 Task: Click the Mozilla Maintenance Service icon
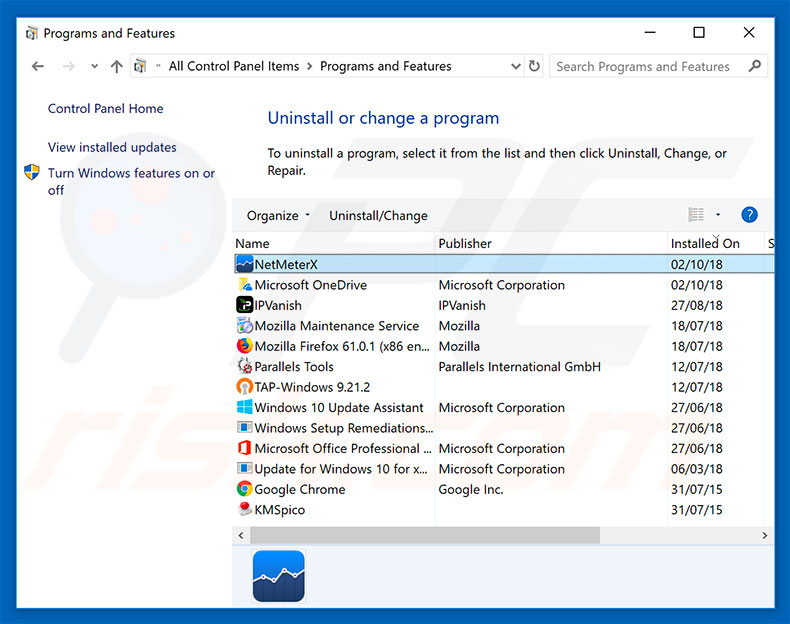pyautogui.click(x=245, y=325)
